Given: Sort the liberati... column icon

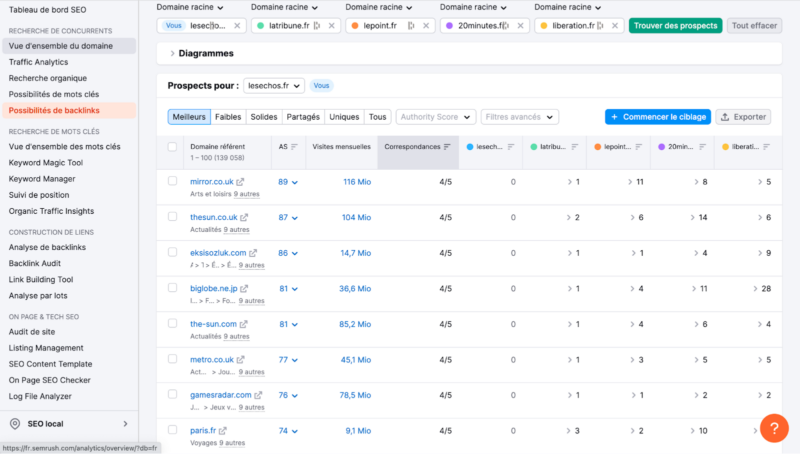Looking at the screenshot, I should pyautogui.click(x=766, y=147).
